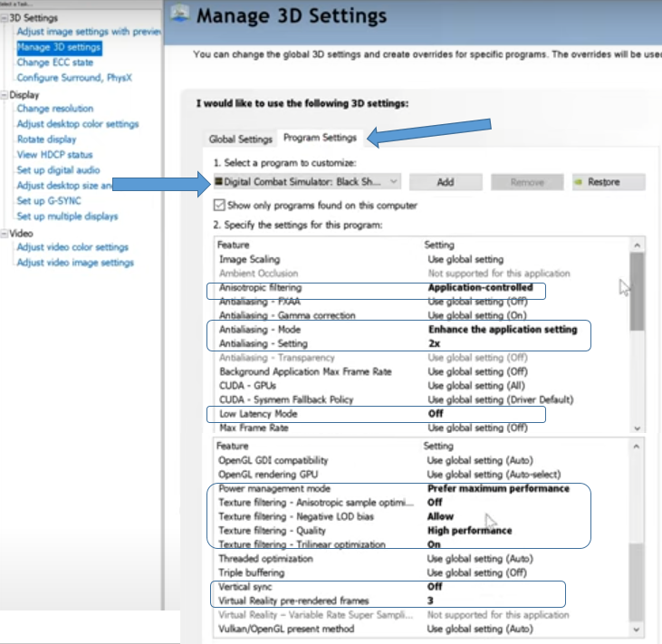Toggle Show only programs found on this computer

pos(219,206)
